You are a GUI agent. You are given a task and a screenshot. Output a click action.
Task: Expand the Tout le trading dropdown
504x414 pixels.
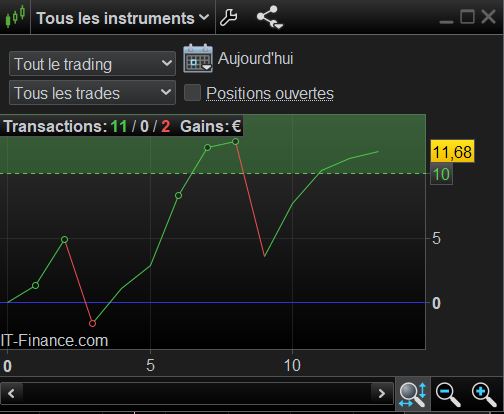(x=92, y=63)
